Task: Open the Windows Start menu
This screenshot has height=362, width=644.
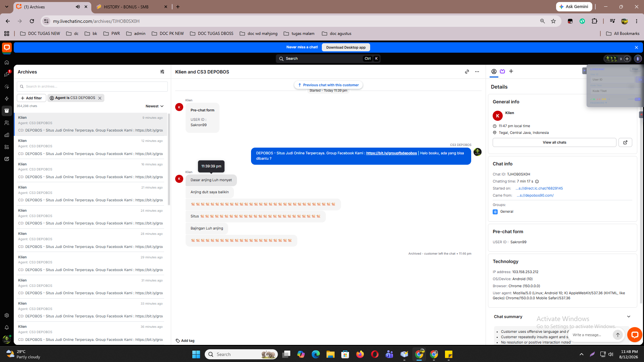Action: point(196,354)
